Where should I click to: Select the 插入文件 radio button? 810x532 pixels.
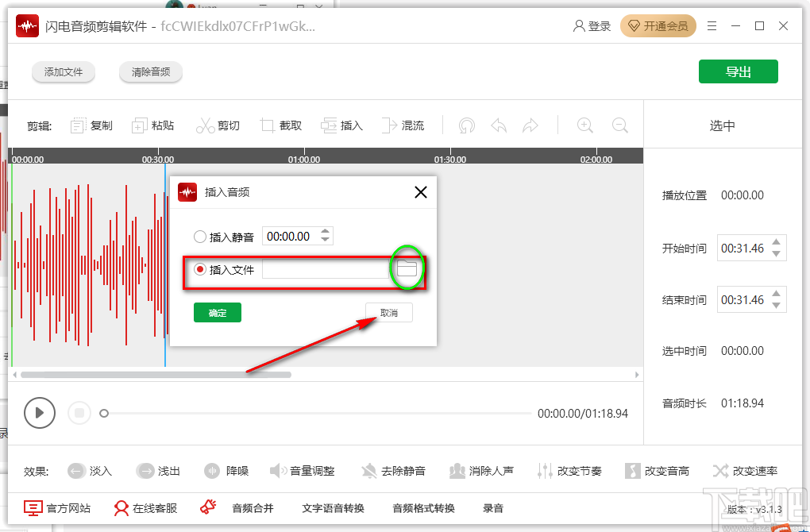(199, 268)
